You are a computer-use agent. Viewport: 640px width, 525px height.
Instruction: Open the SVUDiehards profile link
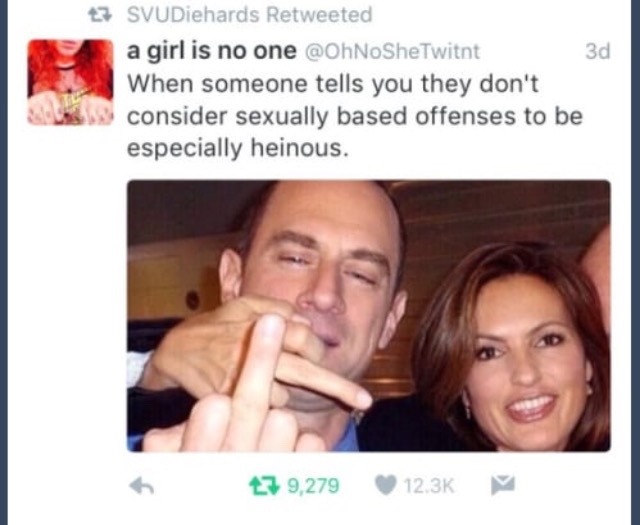pos(193,15)
